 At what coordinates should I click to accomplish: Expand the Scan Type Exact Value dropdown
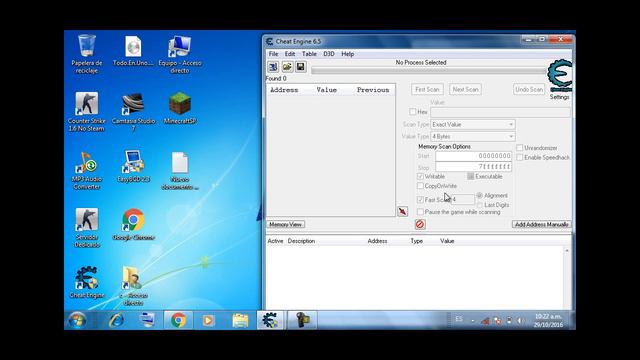(473, 124)
